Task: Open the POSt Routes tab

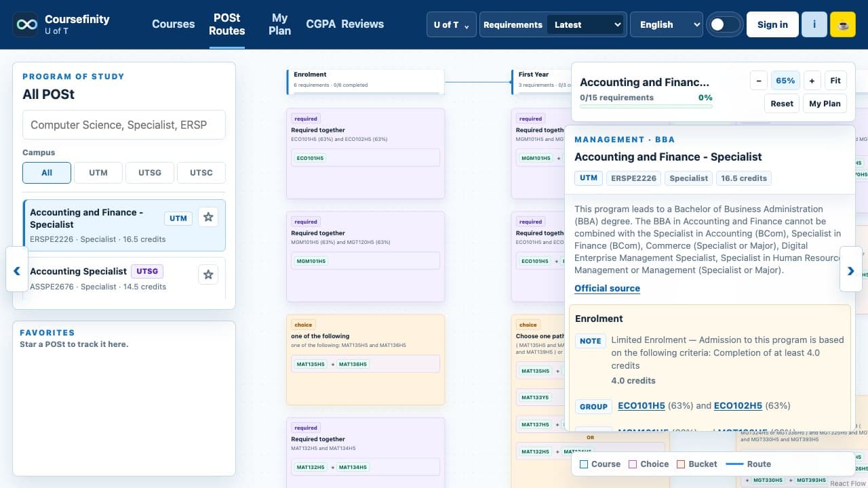Action: pos(227,24)
